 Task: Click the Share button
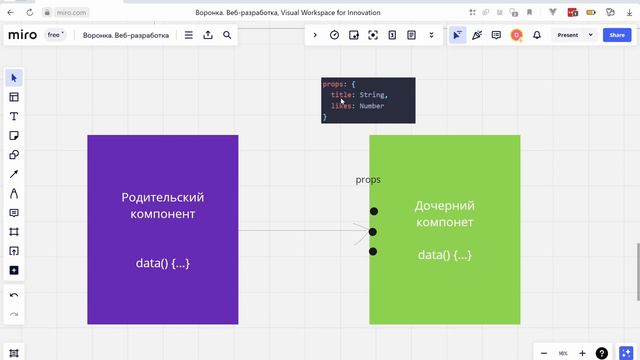617,35
